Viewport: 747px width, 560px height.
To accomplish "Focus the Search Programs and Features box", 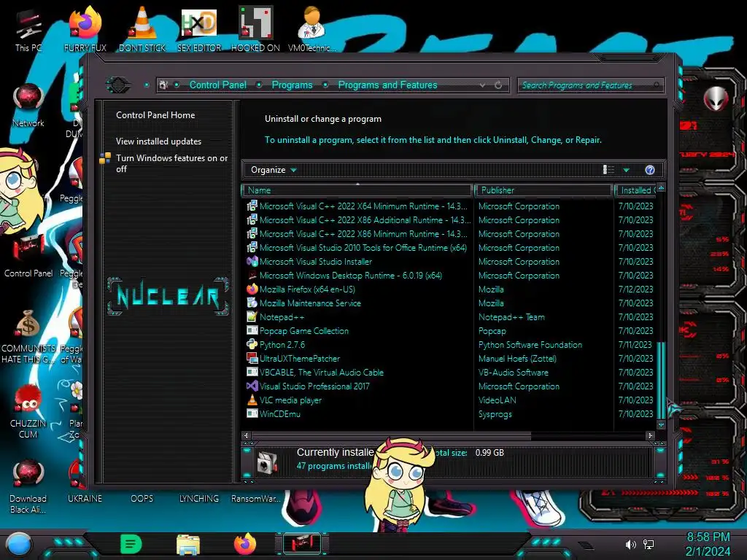I will click(x=589, y=85).
